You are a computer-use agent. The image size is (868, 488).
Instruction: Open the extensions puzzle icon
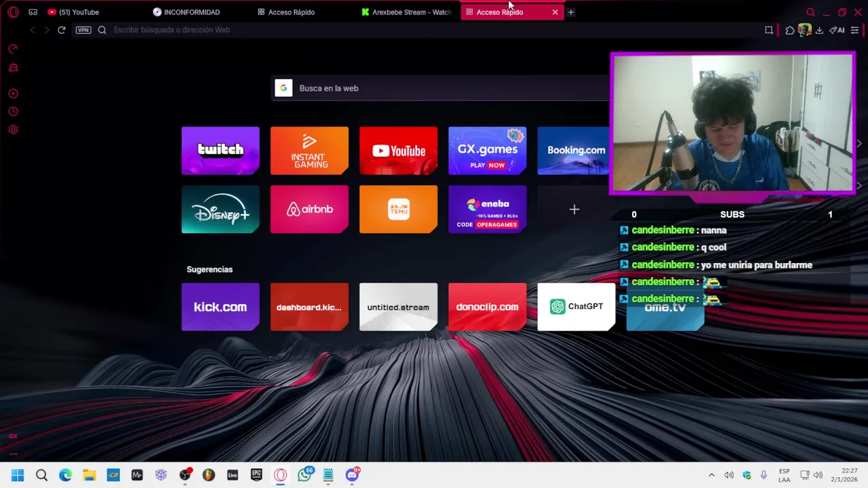point(790,30)
